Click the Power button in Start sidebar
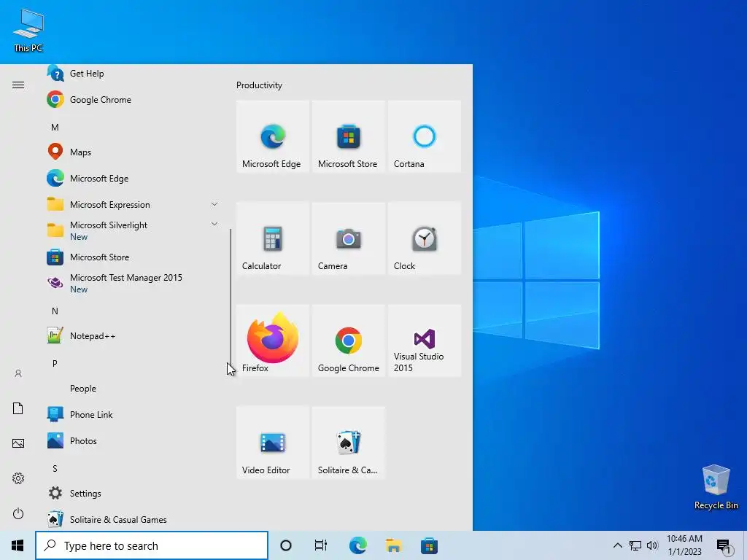This screenshot has height=560, width=747. tap(18, 513)
